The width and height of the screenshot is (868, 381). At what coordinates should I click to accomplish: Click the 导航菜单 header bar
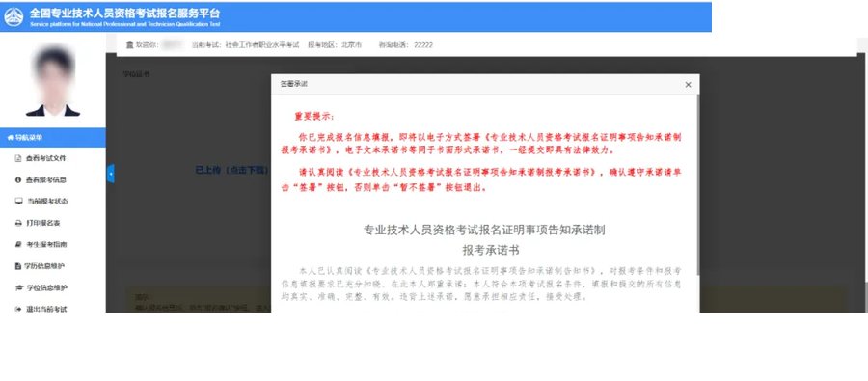[53, 137]
